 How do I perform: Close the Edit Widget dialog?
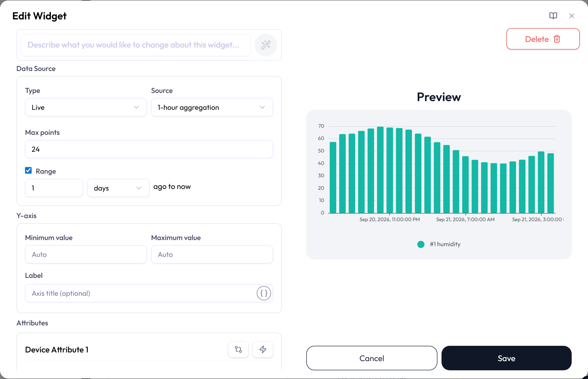[572, 16]
